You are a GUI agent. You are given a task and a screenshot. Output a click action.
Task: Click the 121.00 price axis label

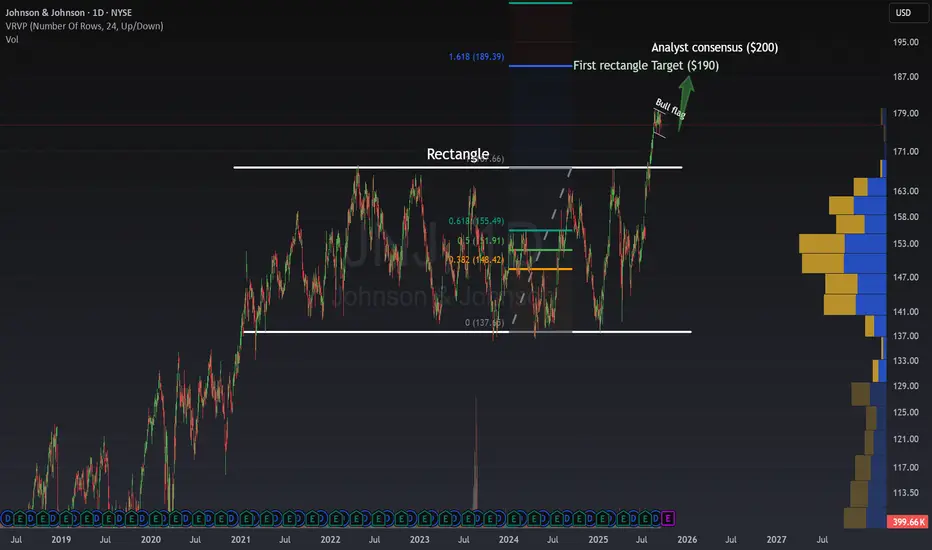click(905, 439)
